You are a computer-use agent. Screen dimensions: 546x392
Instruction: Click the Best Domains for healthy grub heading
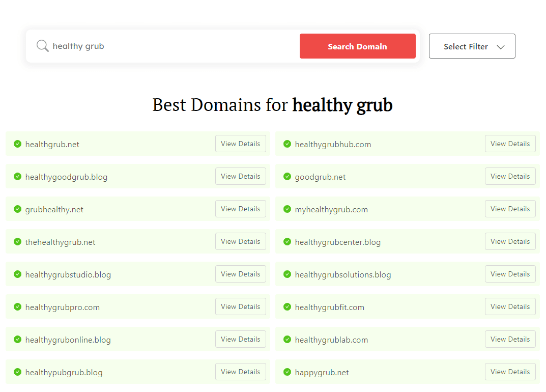click(272, 105)
